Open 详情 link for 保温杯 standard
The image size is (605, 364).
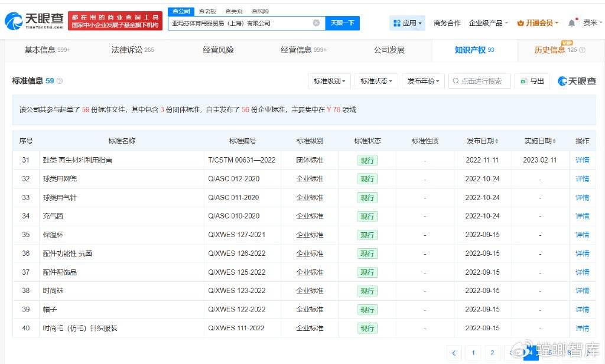pyautogui.click(x=582, y=235)
